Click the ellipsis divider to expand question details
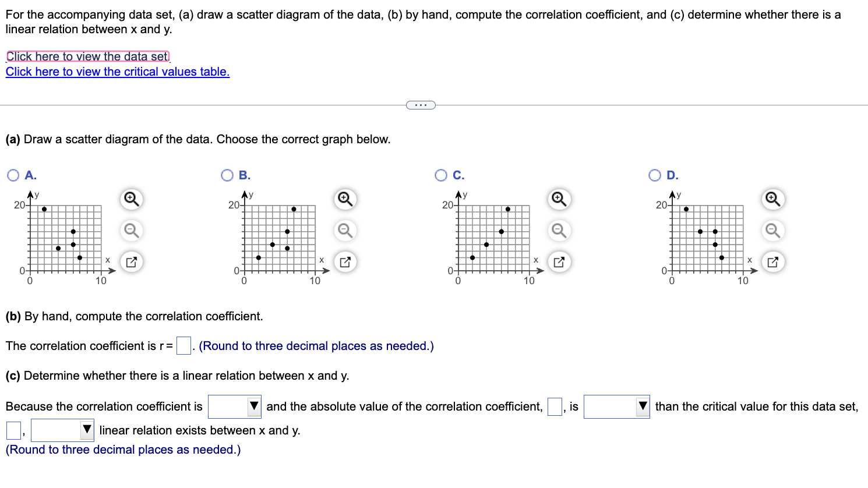This screenshot has width=868, height=488. coord(421,105)
